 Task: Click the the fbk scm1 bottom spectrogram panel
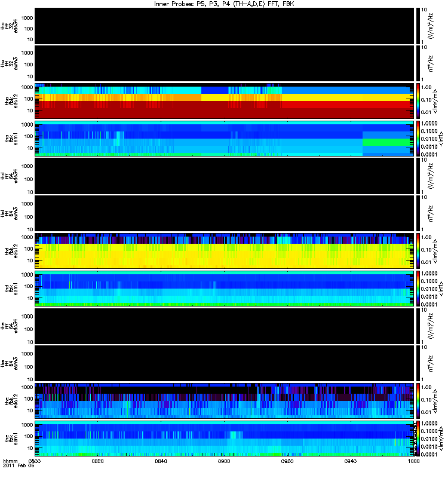[x=224, y=439]
